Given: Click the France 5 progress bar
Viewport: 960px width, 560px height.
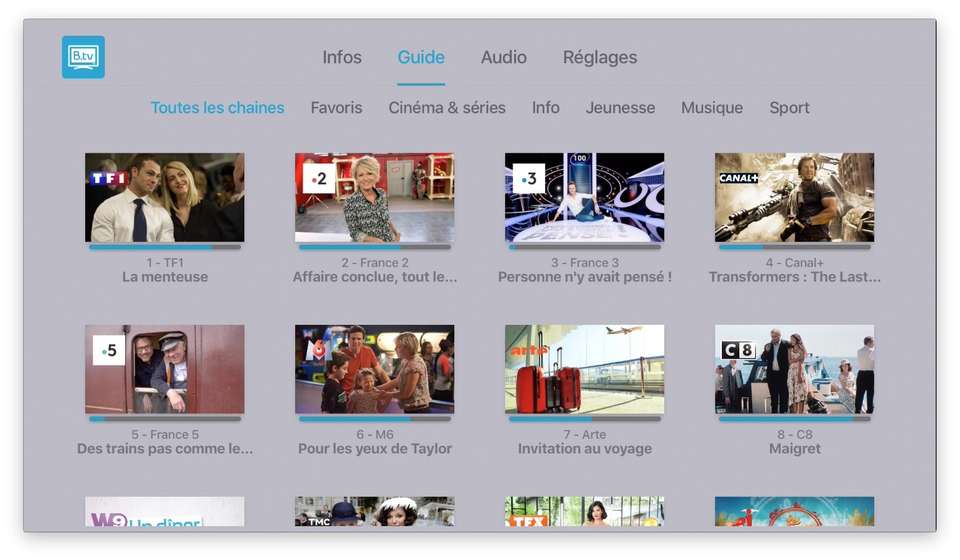Looking at the screenshot, I should point(165,419).
